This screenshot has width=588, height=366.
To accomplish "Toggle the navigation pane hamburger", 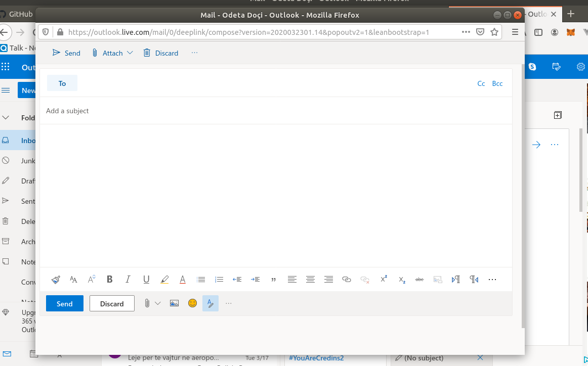I will [6, 90].
